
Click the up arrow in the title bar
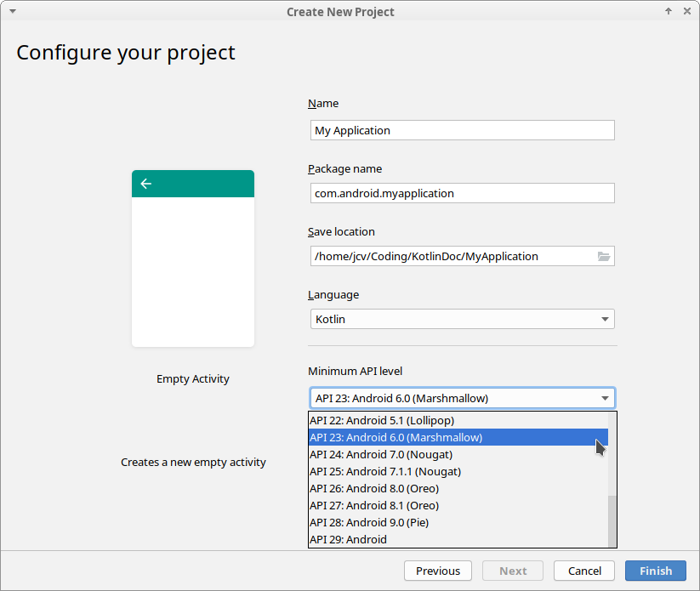[x=669, y=11]
